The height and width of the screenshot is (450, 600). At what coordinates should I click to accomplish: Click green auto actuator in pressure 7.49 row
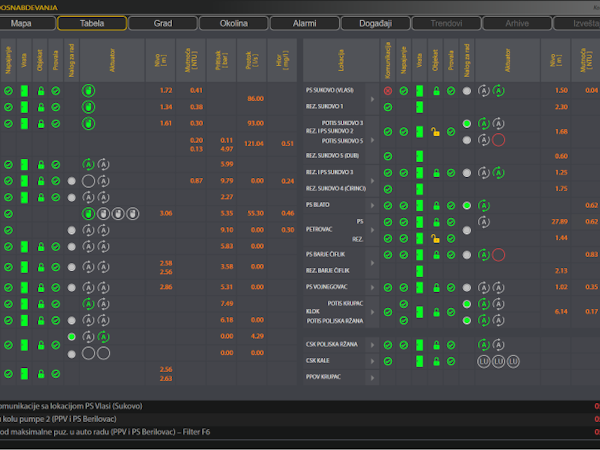(x=88, y=304)
